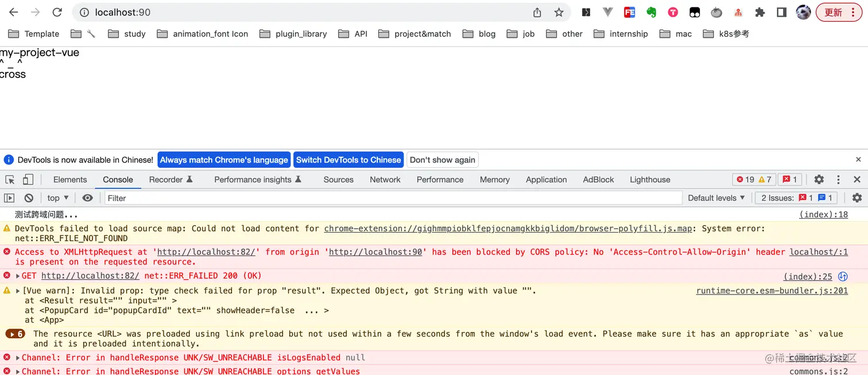This screenshot has width=868, height=375.
Task: Share this page icon in address bar
Action: (537, 12)
